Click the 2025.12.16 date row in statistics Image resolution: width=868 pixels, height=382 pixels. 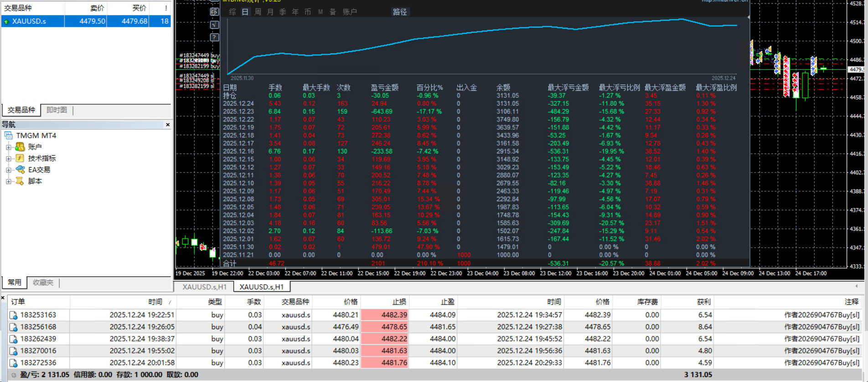click(238, 151)
